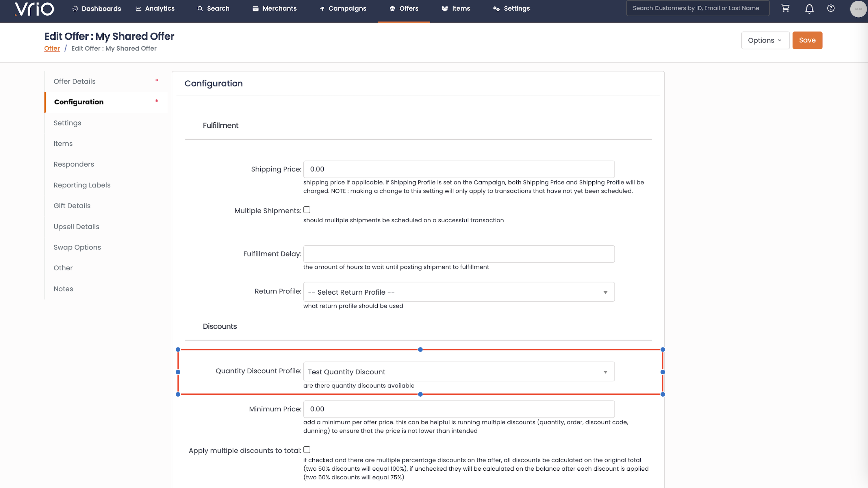Open the Quantity Discount Profile dropdown
The width and height of the screenshot is (868, 488).
459,372
